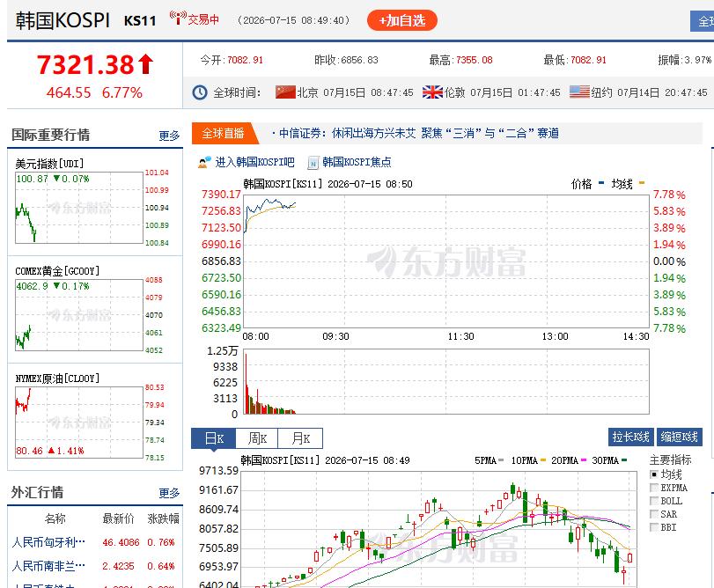Switch to the 周K chart tab

pyautogui.click(x=257, y=438)
